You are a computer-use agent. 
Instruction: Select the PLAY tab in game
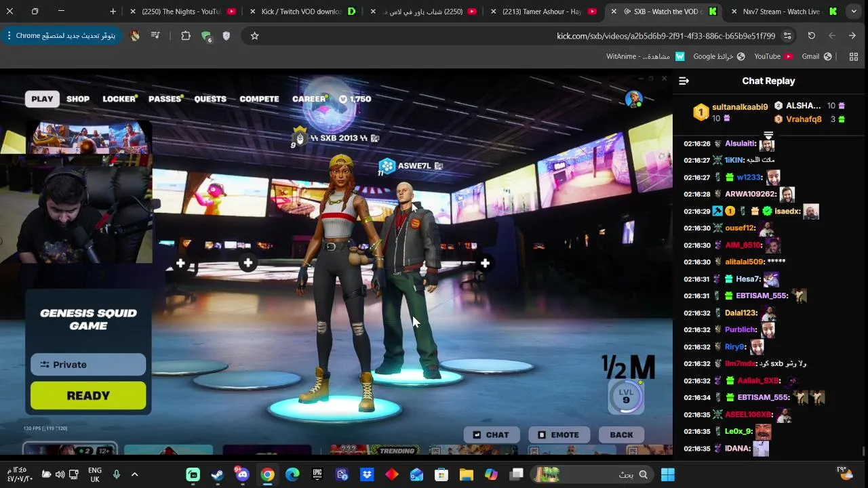click(42, 99)
